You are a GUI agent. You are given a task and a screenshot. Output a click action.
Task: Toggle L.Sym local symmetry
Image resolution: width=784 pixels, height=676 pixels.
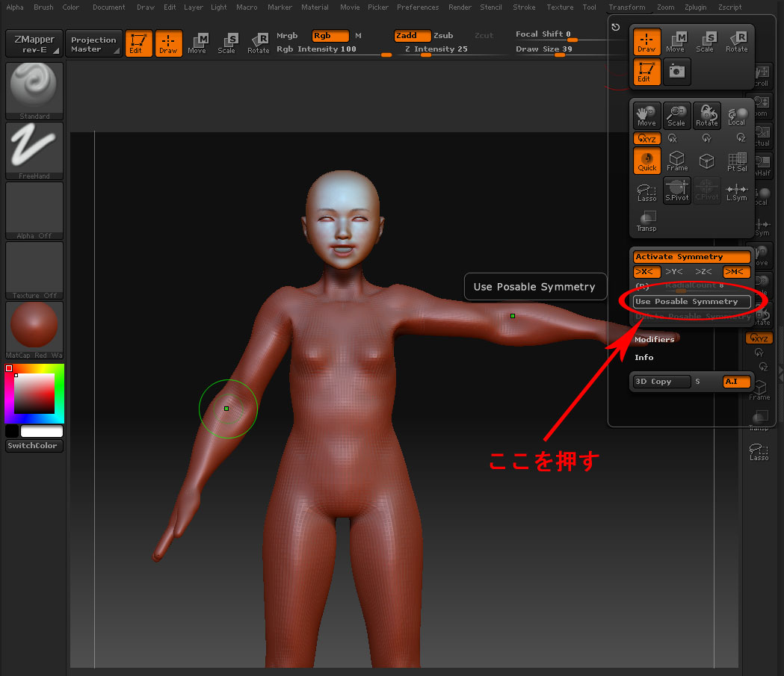(736, 191)
